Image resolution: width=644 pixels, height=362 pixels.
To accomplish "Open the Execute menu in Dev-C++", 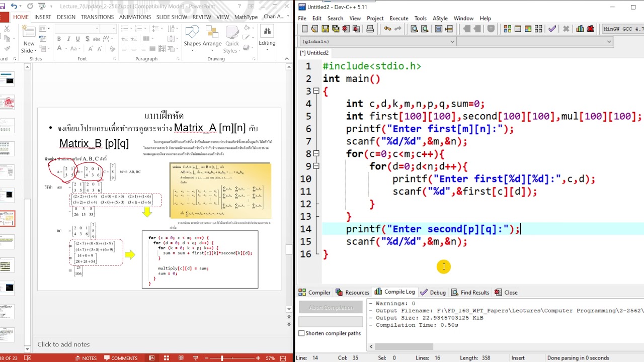I will pos(399,18).
